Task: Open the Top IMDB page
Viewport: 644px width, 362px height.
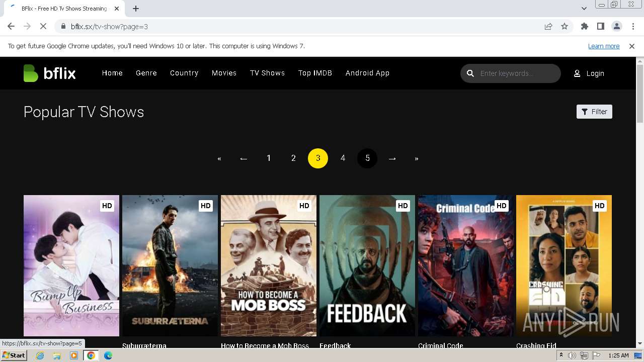Action: tap(315, 73)
